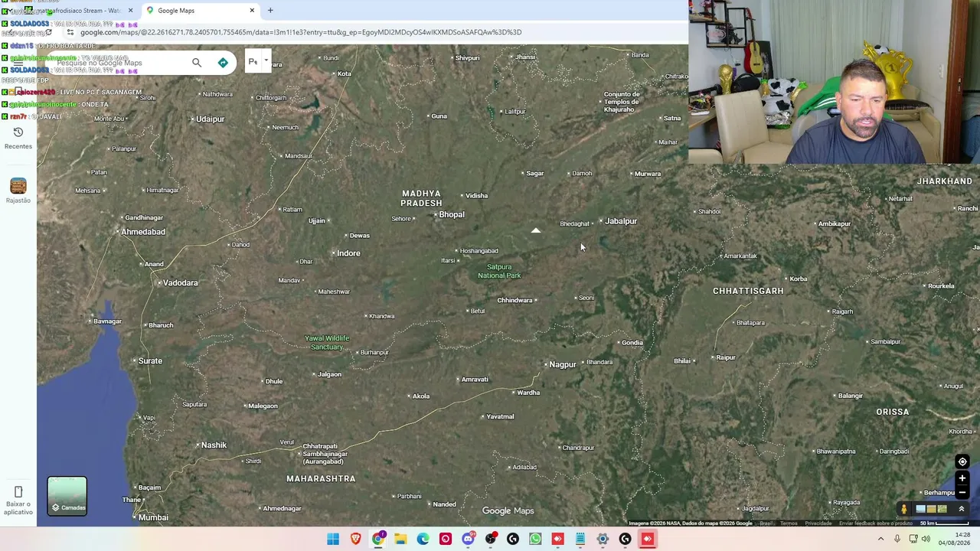Open File Explorer from the taskbar

tap(400, 539)
